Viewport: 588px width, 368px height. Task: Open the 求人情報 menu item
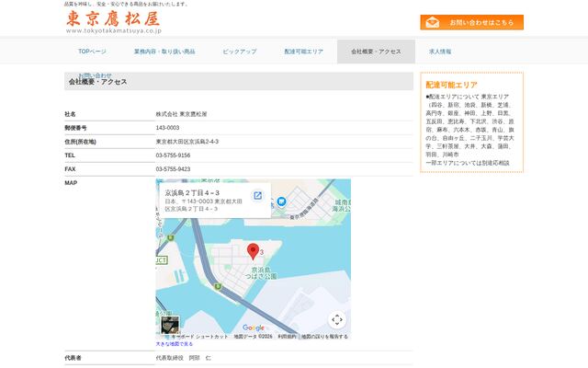(x=440, y=52)
